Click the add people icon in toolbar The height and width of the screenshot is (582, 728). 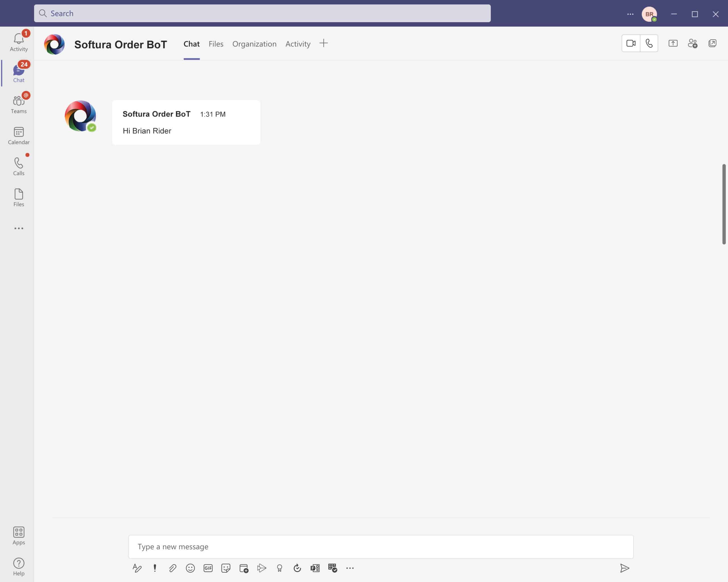pyautogui.click(x=693, y=43)
